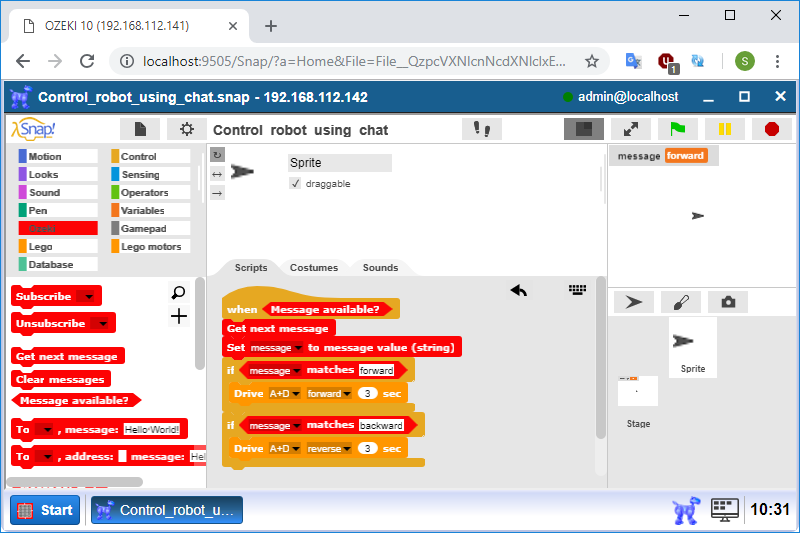Open the Lego block category
The height and width of the screenshot is (533, 800).
click(58, 246)
